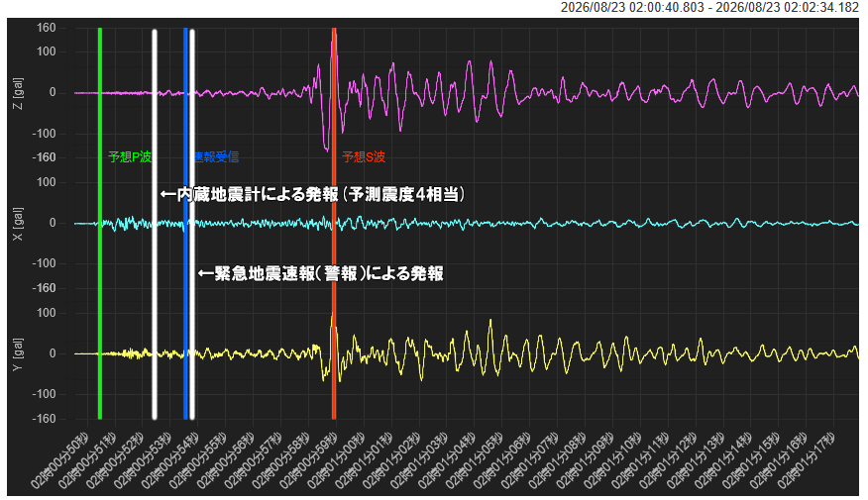The width and height of the screenshot is (868, 500).
Task: Click the red 予想S波 vertical marker line
Action: click(334, 223)
